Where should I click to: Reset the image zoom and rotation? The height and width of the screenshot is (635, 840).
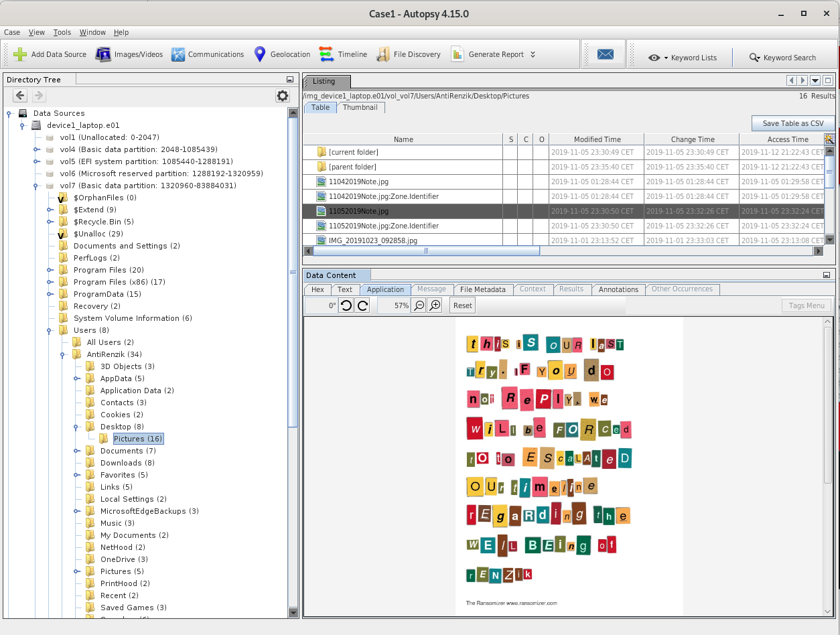(x=462, y=305)
